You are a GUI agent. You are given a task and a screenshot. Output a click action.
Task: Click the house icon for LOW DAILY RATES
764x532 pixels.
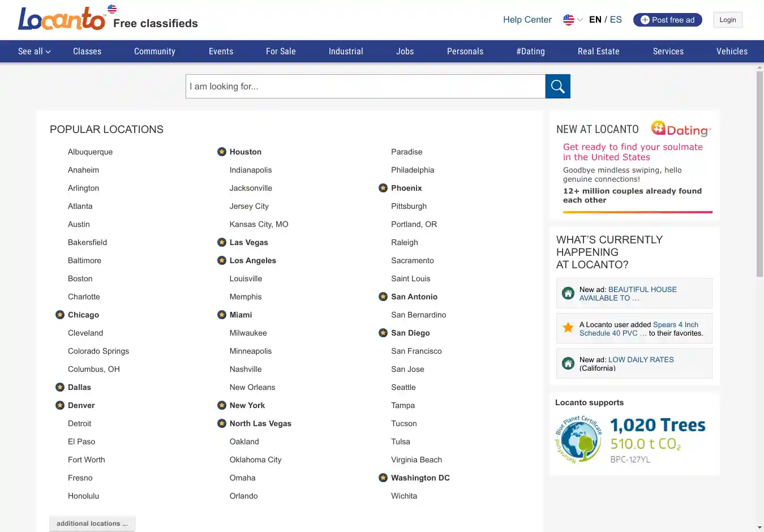coord(568,363)
